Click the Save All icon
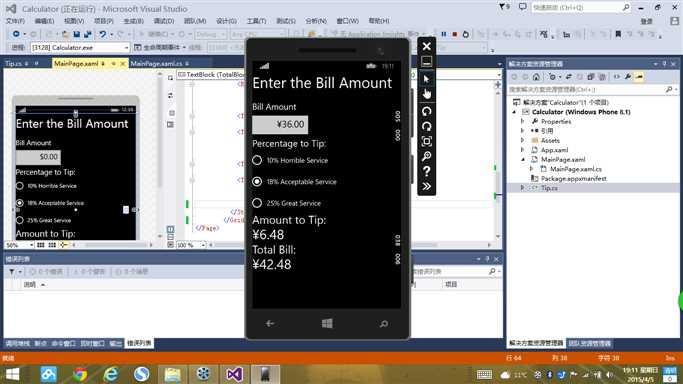This screenshot has width=683, height=384. pyautogui.click(x=88, y=34)
